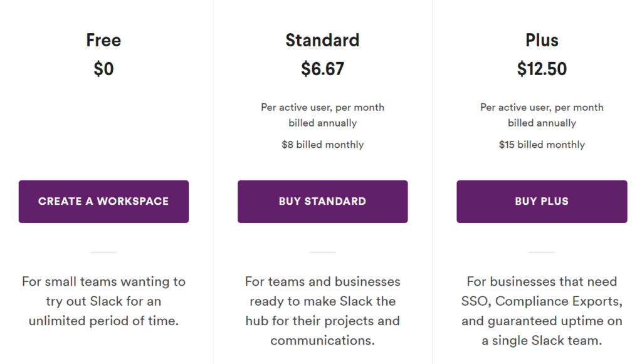The height and width of the screenshot is (364, 642).
Task: Click the Free plan small teams description
Action: click(103, 301)
